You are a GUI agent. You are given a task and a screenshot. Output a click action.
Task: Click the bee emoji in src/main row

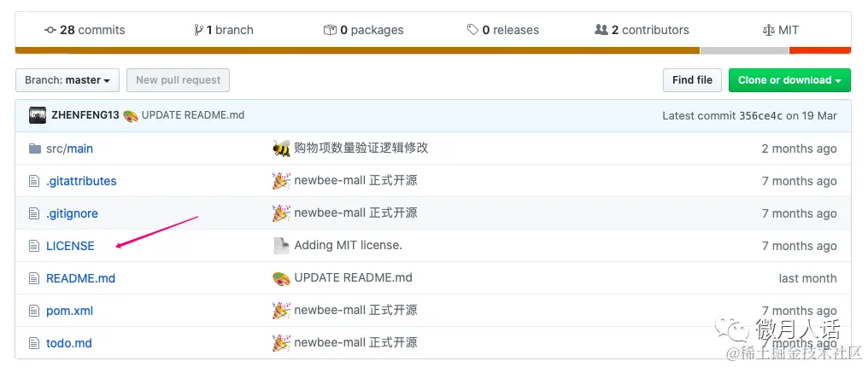[x=282, y=149]
